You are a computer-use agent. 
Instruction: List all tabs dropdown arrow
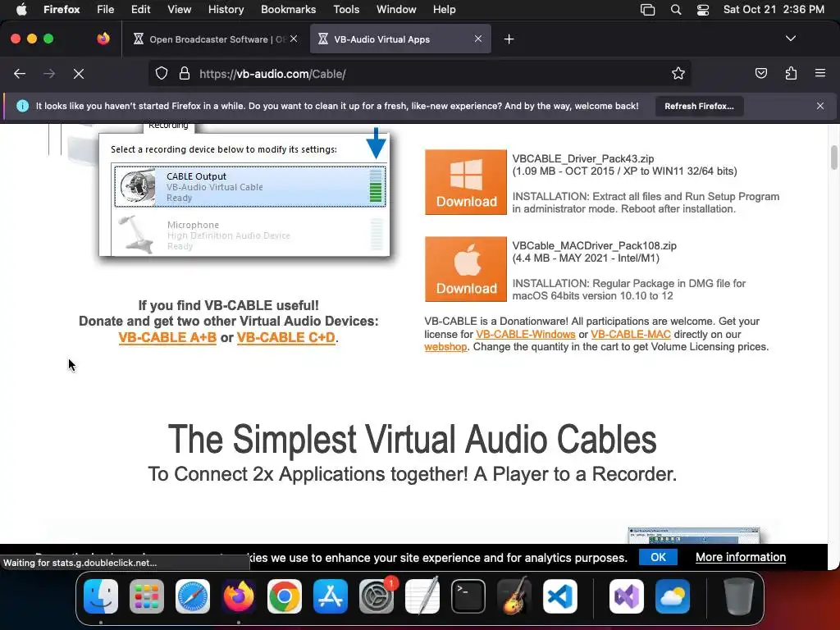pyautogui.click(x=791, y=39)
